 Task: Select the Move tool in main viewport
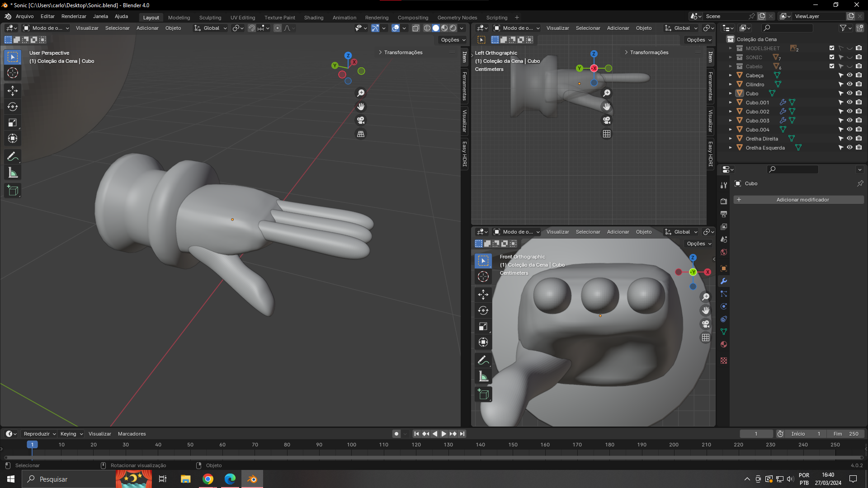pyautogui.click(x=13, y=91)
